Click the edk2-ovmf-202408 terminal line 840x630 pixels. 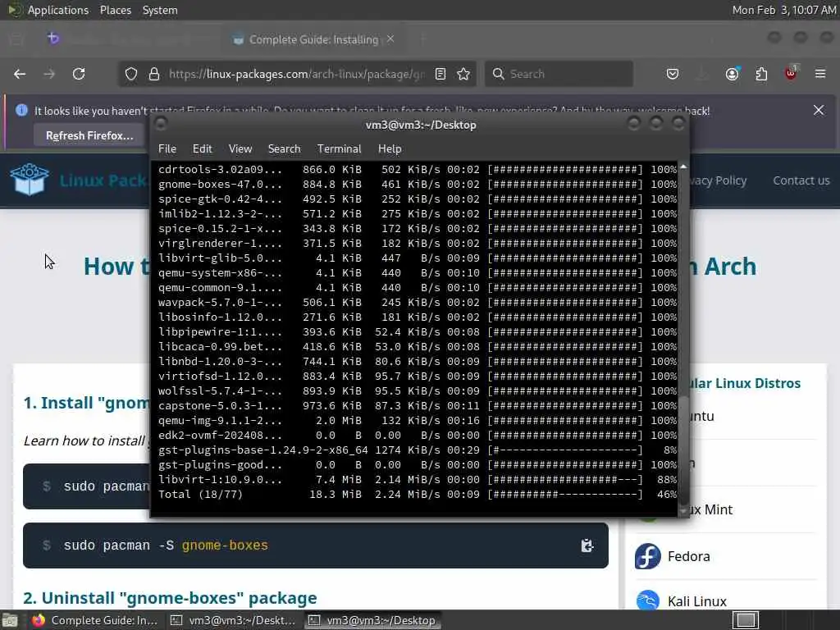tap(418, 436)
